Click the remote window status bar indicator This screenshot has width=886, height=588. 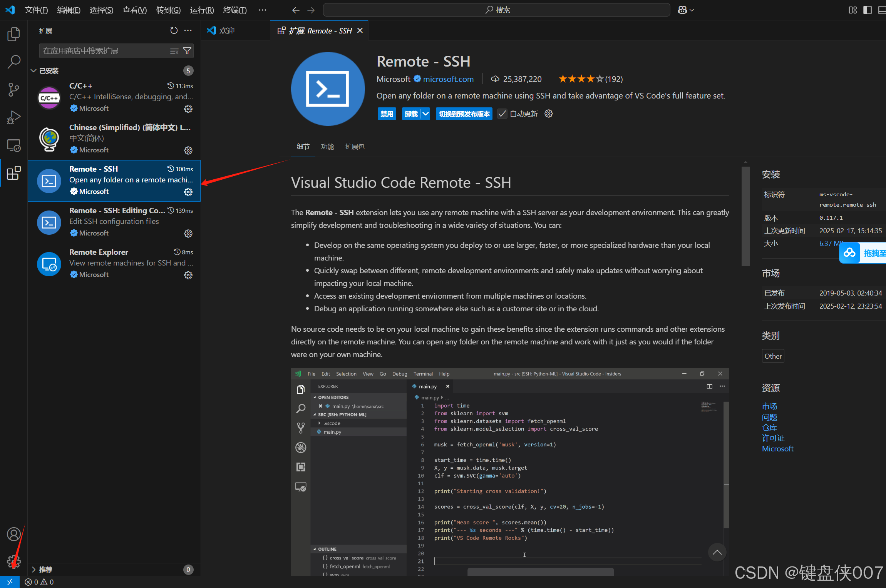coord(10,582)
